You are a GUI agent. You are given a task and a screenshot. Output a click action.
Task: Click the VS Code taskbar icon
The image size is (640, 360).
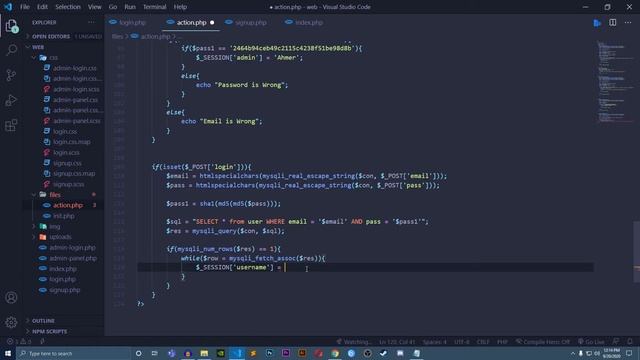coord(237,353)
